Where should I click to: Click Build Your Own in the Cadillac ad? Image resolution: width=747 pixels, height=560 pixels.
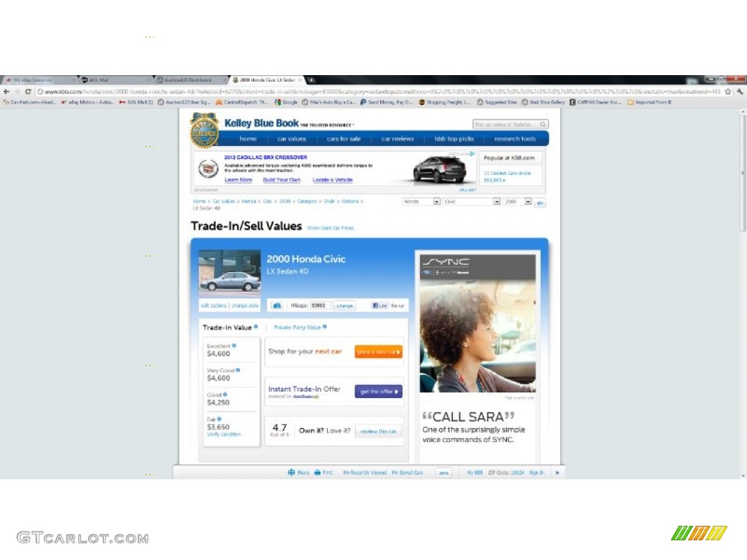coord(282,180)
